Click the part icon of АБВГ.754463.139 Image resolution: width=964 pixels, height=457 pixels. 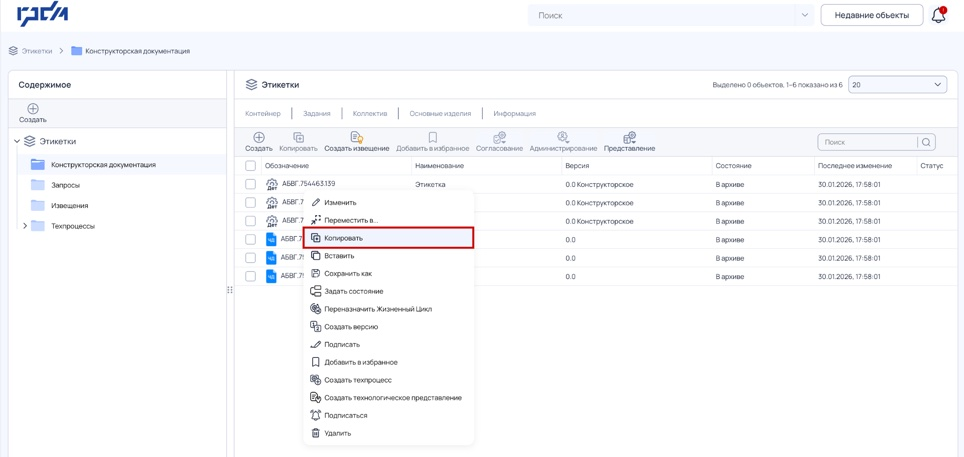click(272, 185)
